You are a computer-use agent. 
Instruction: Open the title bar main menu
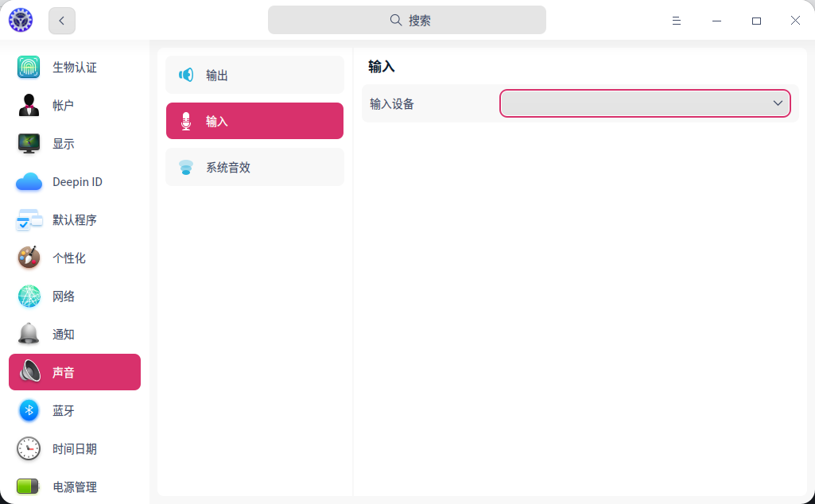677,21
